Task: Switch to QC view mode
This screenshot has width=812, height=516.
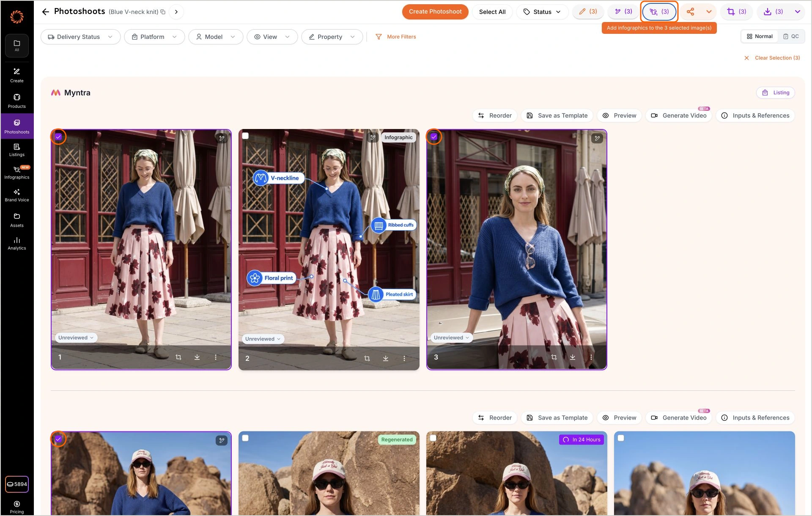Action: coord(791,36)
